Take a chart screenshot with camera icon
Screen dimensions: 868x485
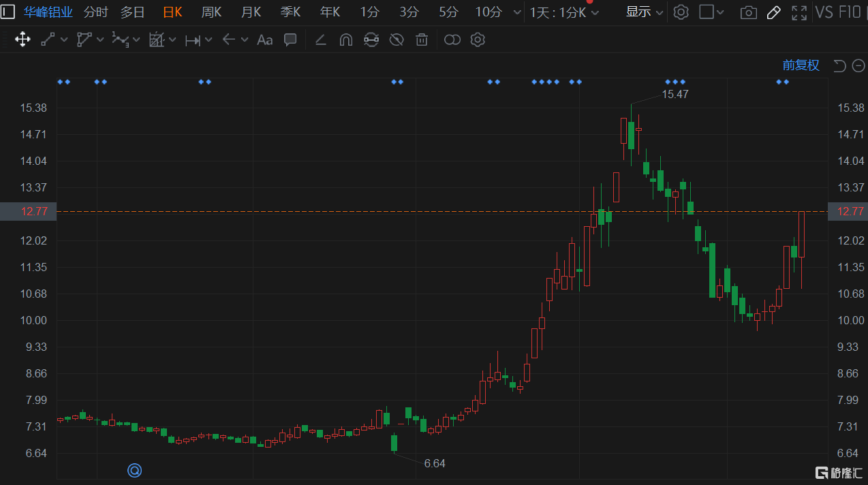[749, 12]
